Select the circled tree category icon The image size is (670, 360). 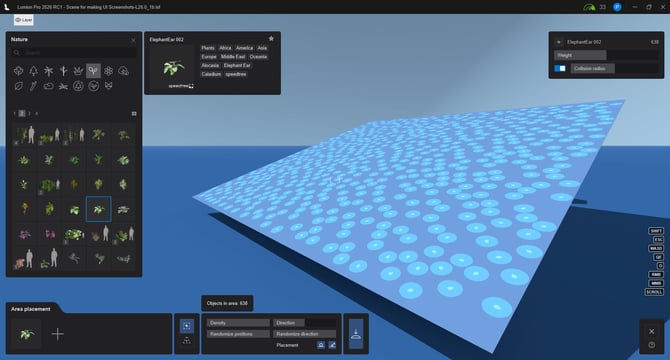[78, 86]
